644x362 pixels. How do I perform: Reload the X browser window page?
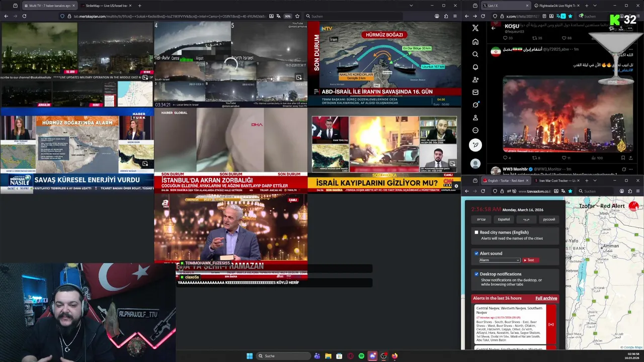[x=483, y=16]
